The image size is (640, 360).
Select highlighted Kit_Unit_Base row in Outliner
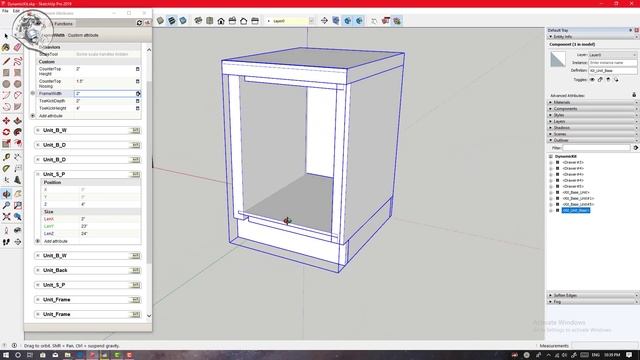coord(576,210)
